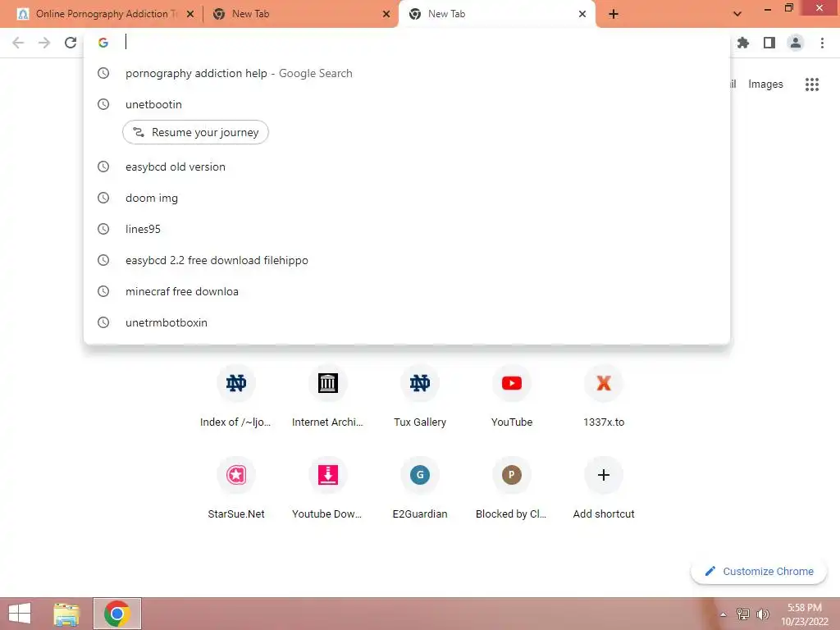Show hidden system tray icons
This screenshot has width=840, height=630.
724,614
